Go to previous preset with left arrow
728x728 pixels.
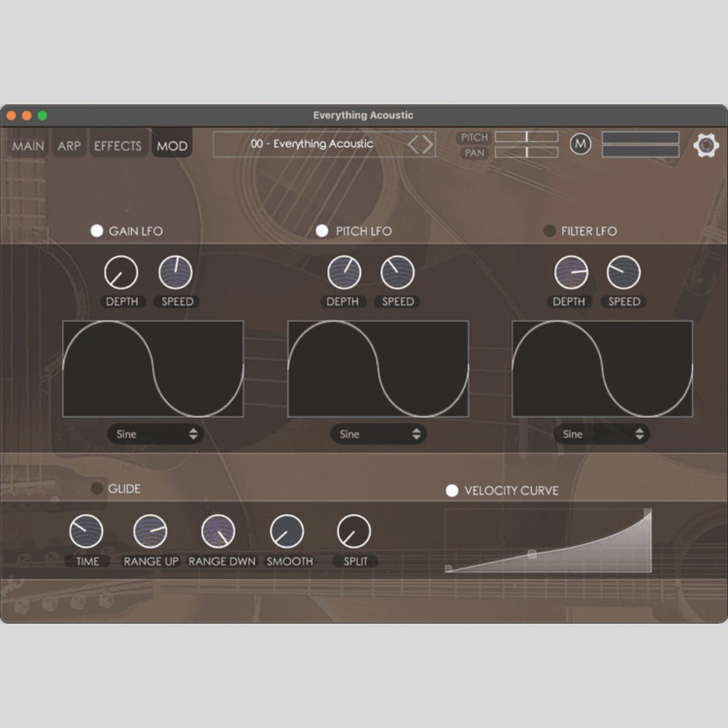[x=414, y=144]
